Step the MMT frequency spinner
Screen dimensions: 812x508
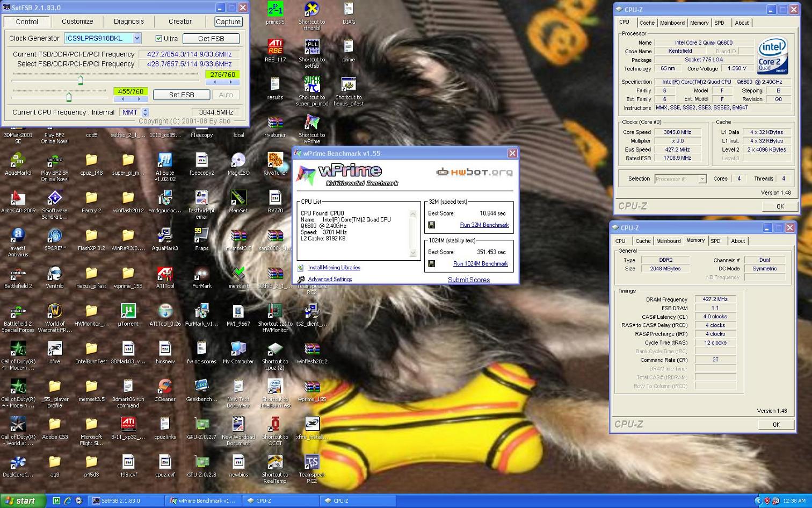145,112
